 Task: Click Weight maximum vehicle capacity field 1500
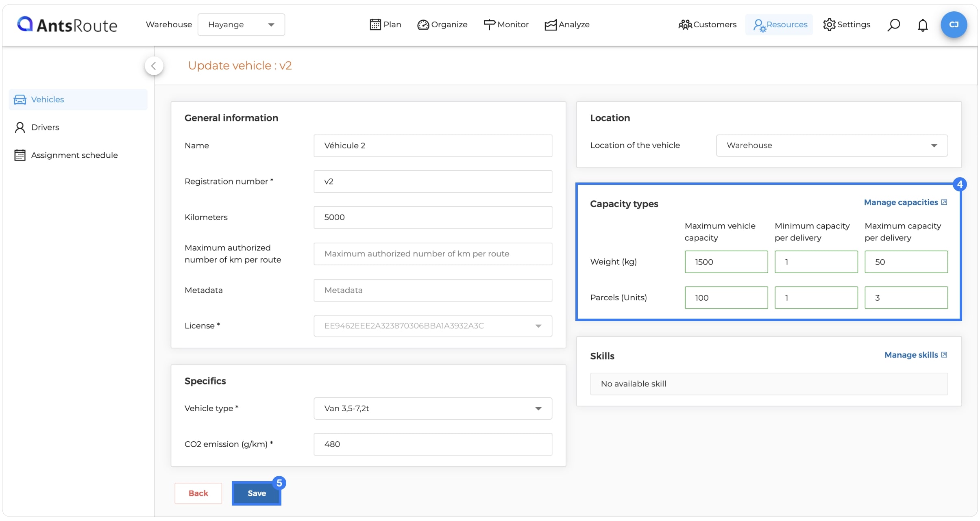(726, 262)
